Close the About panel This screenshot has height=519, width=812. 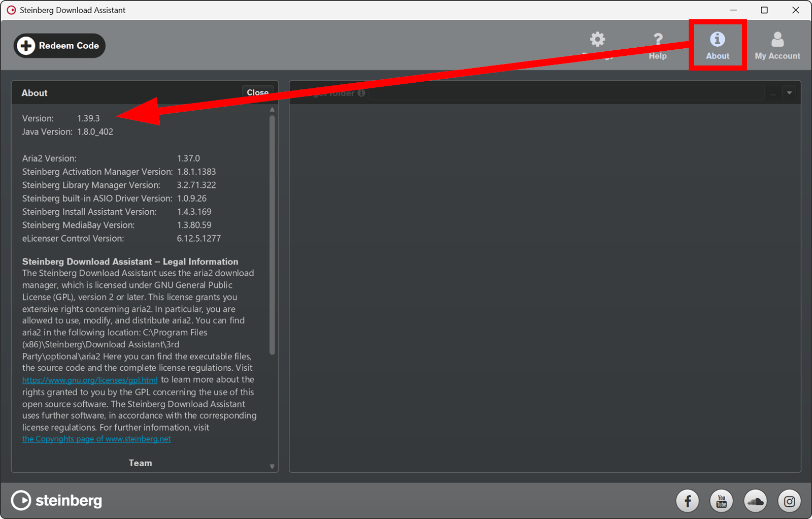click(x=257, y=92)
